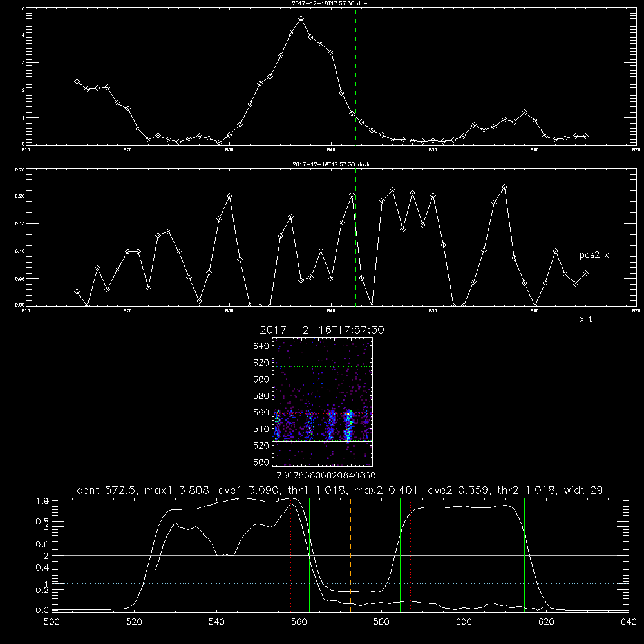Screen dimensions: 644x644
Task: Click the 810 label on the dusk plot x-axis
Action: pos(26,311)
